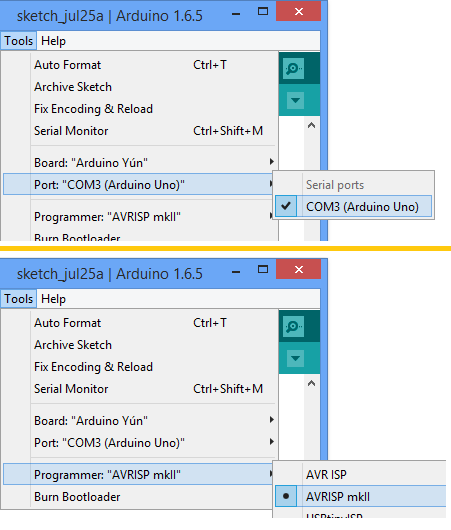Screen dimensions: 451x530
Task: Expand Board "Arduino Yún" submenu in upper menu
Action: 141,163
